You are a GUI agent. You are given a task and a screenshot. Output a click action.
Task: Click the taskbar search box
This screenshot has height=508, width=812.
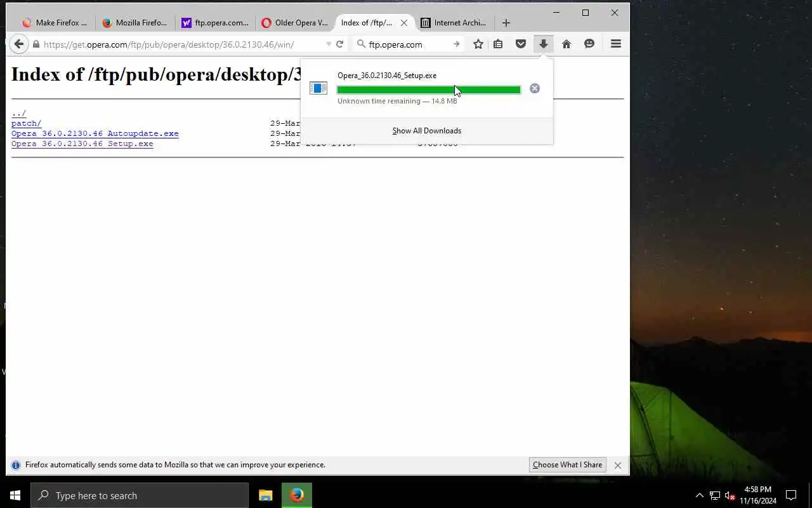tap(140, 495)
